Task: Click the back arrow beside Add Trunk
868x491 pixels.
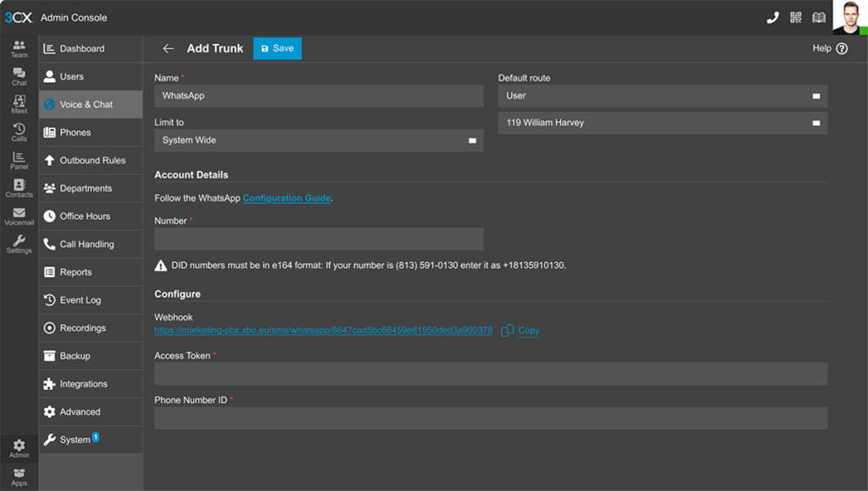Action: pos(168,48)
